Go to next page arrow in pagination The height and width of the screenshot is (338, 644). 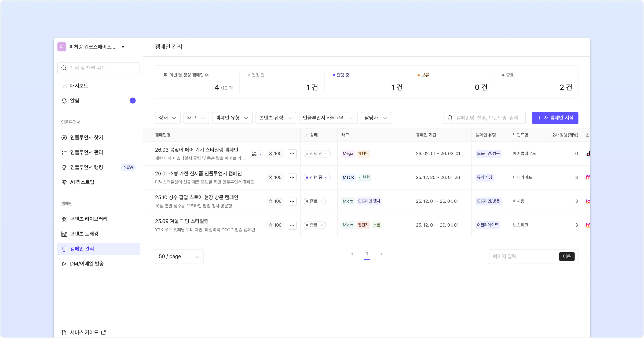tap(382, 254)
